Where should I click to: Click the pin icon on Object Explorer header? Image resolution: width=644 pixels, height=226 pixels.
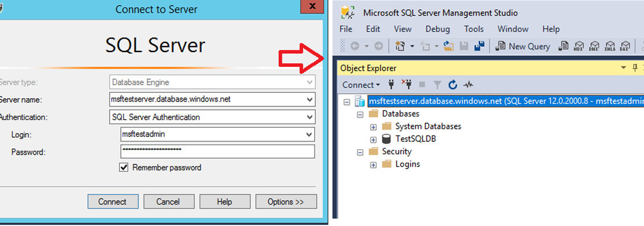tap(635, 68)
